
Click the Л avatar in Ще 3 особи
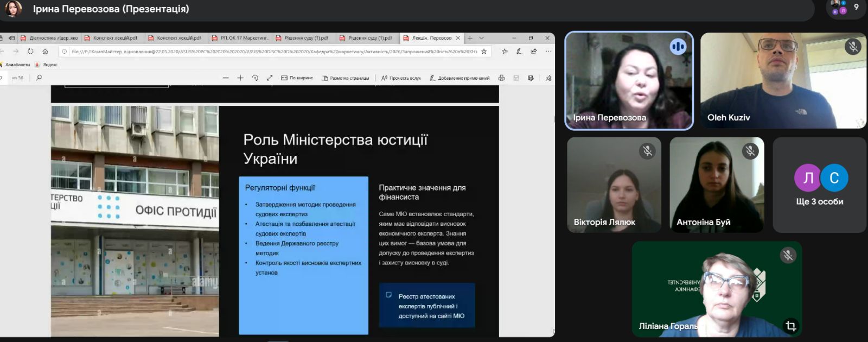(808, 178)
